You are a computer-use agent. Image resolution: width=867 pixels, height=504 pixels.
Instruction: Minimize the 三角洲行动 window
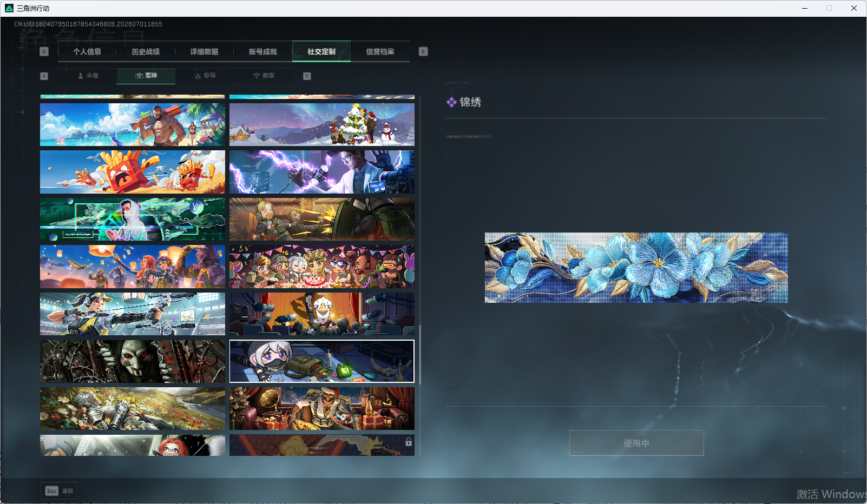pos(805,8)
